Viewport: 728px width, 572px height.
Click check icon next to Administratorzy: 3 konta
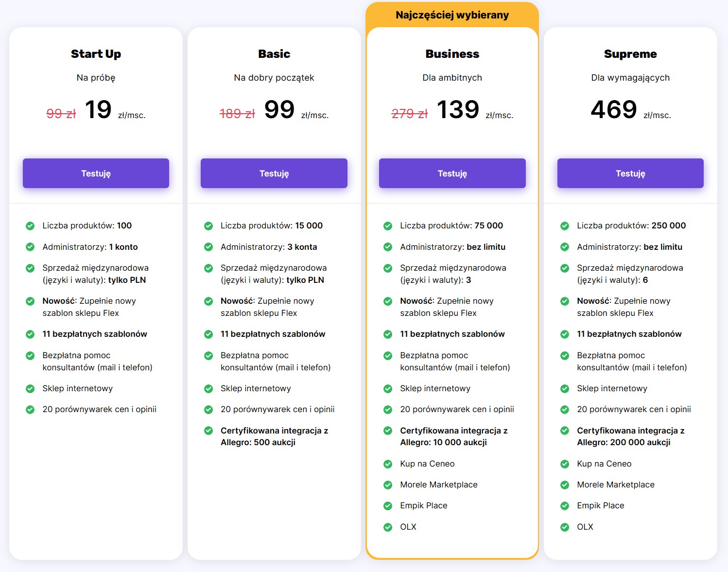tap(208, 247)
